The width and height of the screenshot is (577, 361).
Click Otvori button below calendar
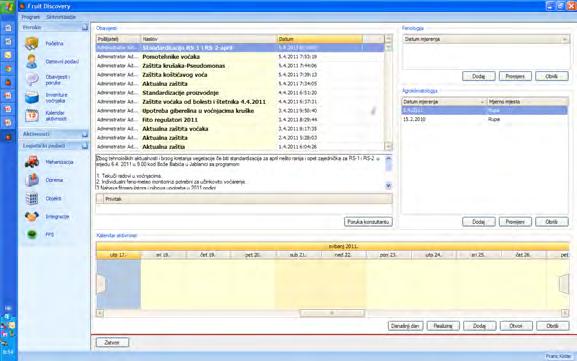pyautogui.click(x=516, y=326)
